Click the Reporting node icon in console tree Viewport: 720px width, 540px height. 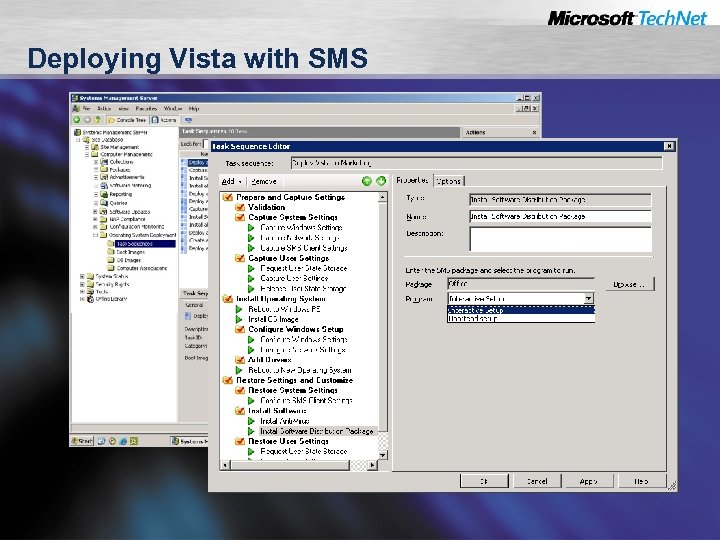click(104, 194)
